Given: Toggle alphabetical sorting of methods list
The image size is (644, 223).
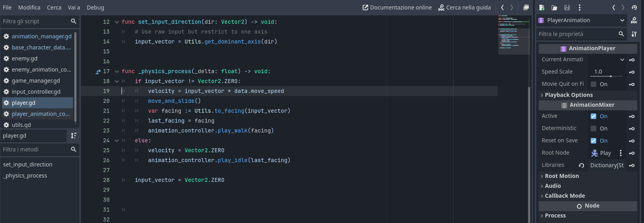Looking at the screenshot, I should (73, 136).
